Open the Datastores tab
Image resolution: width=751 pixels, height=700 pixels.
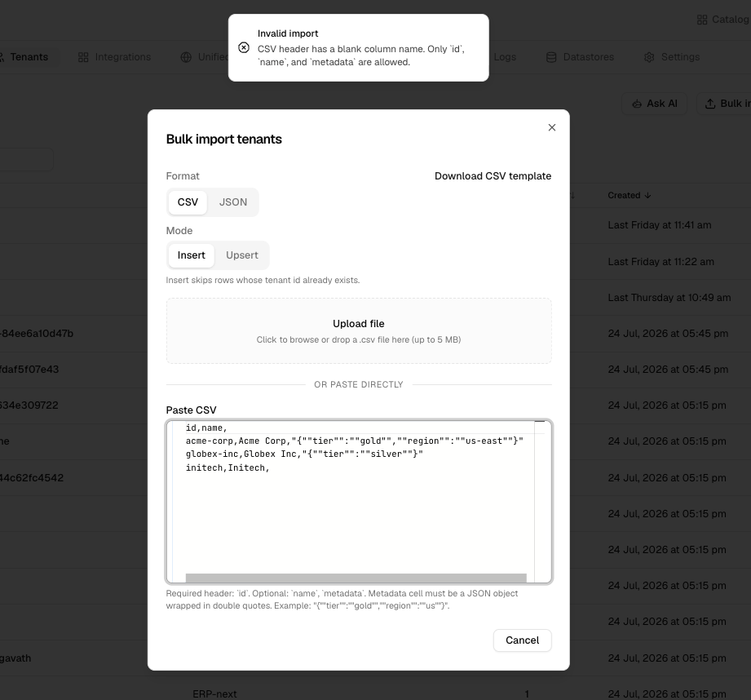tap(580, 57)
